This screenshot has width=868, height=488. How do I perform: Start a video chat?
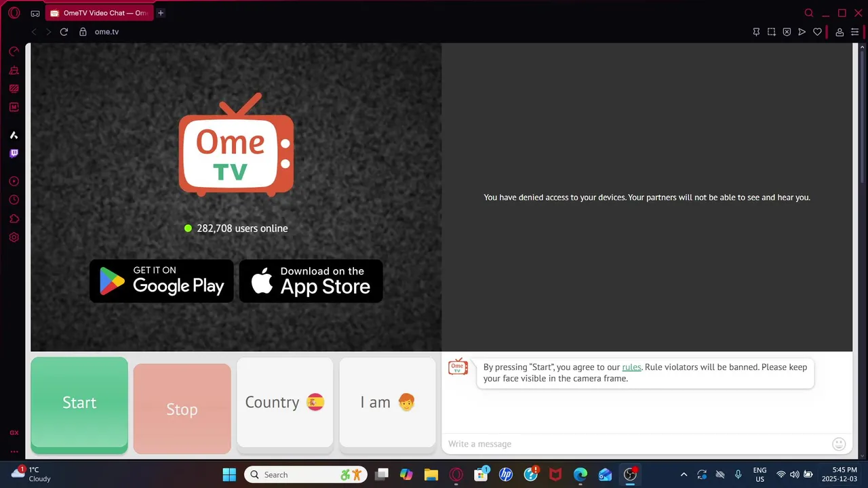79,405
